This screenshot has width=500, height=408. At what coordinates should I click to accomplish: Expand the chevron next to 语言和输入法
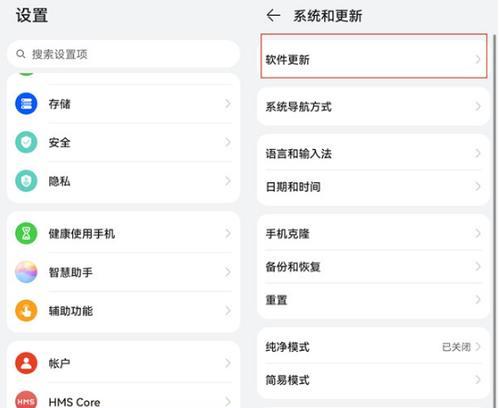(x=478, y=153)
